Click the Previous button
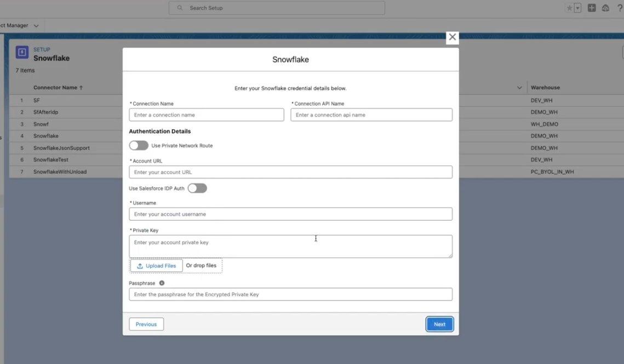The width and height of the screenshot is (624, 364). (x=146, y=324)
